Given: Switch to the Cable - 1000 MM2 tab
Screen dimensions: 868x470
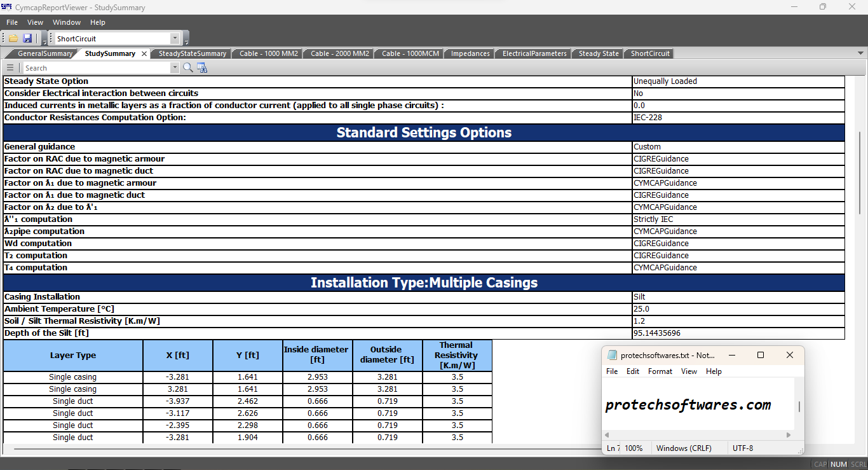Looking at the screenshot, I should click(269, 53).
